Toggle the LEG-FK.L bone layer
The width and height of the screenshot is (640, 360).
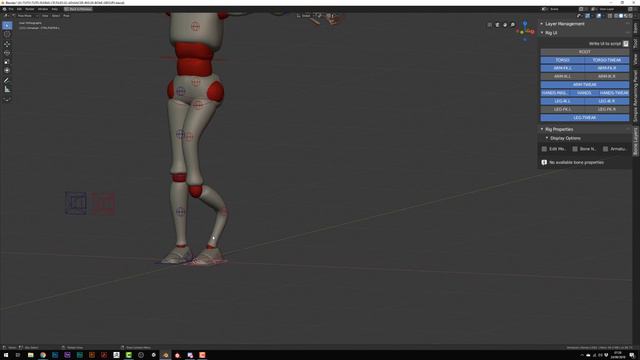tap(562, 109)
